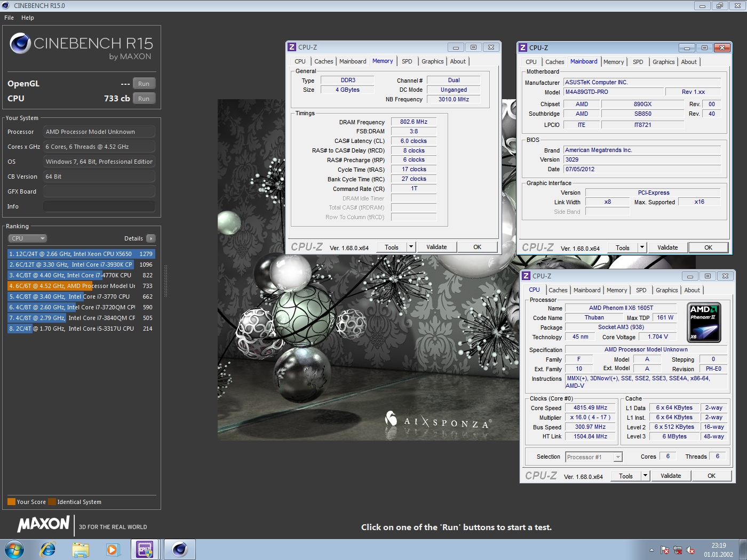Select ranking entry Core i7-4770K
The width and height of the screenshot is (747, 560).
81,275
